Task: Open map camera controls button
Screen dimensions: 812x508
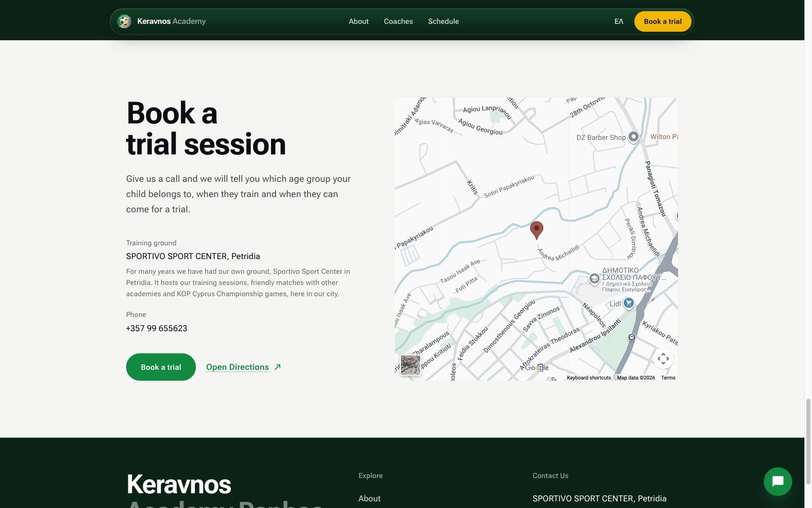Action: point(663,359)
